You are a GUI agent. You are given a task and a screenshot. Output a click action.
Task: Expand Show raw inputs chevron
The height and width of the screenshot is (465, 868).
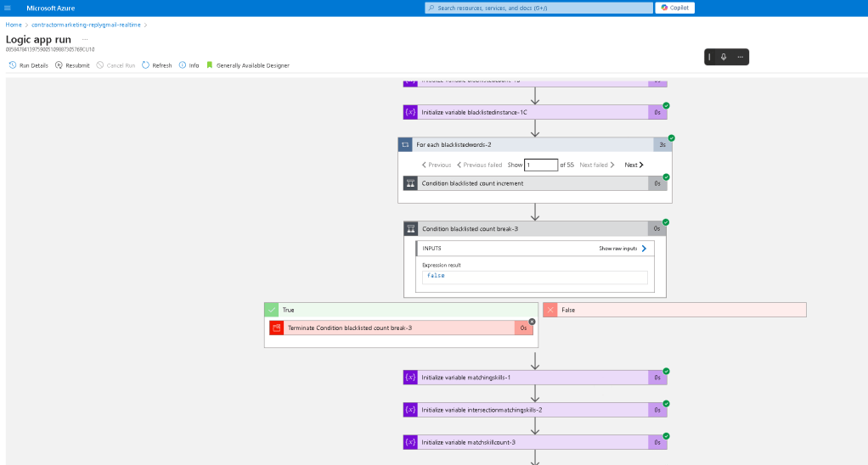644,249
